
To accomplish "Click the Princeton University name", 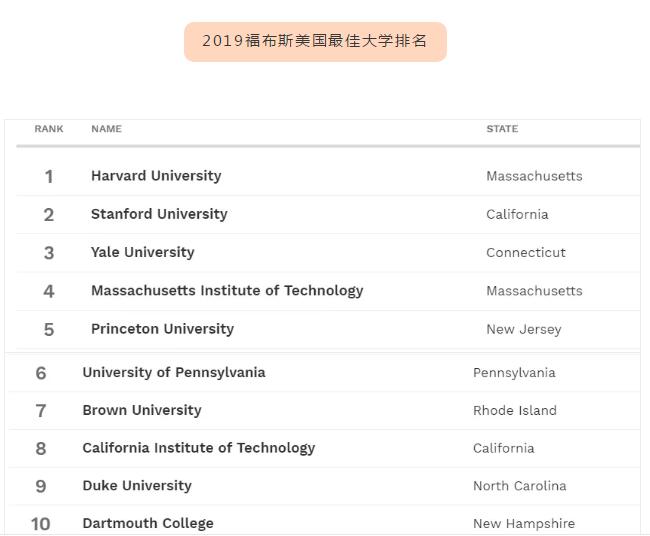I will (162, 329).
